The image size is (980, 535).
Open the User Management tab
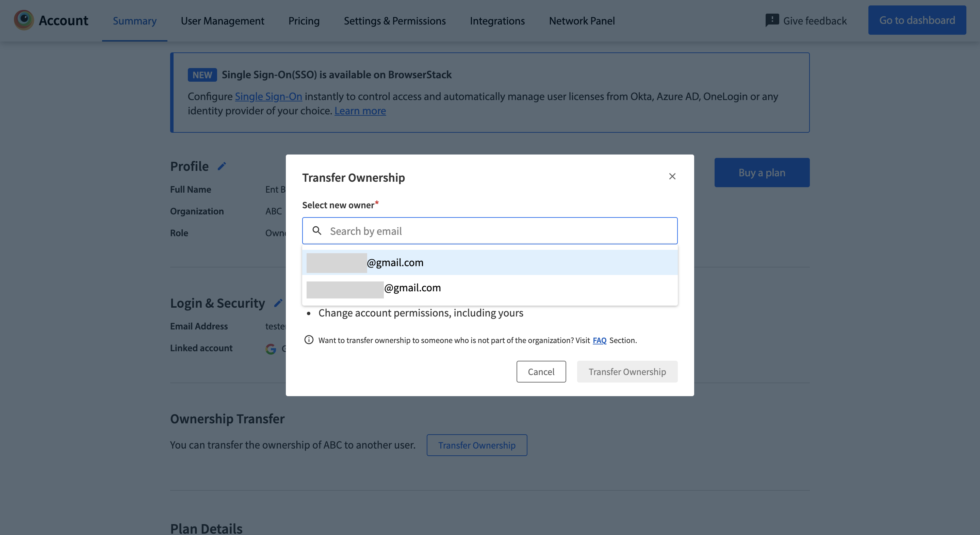point(222,20)
